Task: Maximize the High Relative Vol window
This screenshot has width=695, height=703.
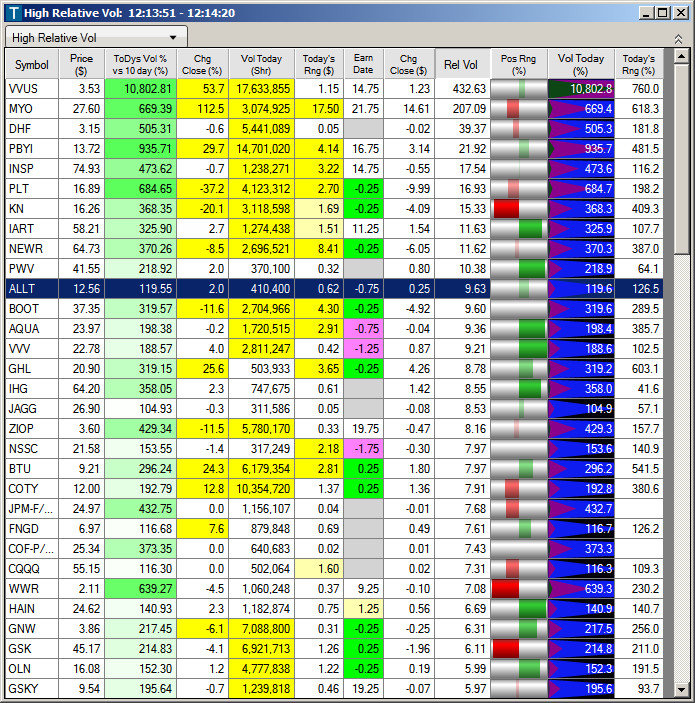Action: [663, 13]
